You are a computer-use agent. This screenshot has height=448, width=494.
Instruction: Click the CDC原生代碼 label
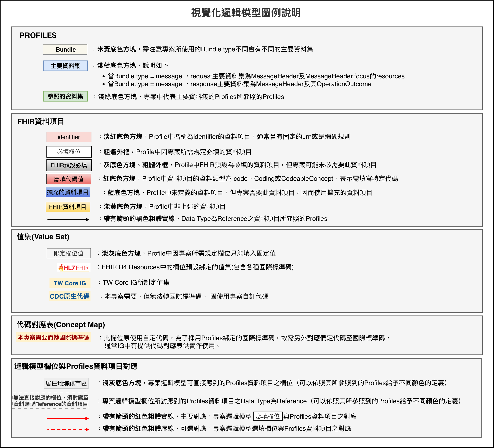point(70,296)
